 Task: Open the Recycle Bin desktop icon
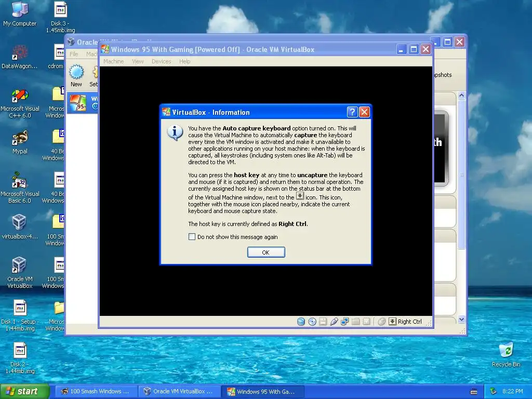pyautogui.click(x=506, y=355)
